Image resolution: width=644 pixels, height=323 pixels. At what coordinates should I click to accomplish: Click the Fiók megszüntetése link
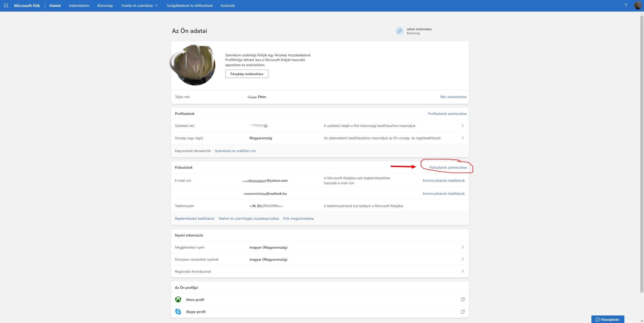pyautogui.click(x=298, y=218)
